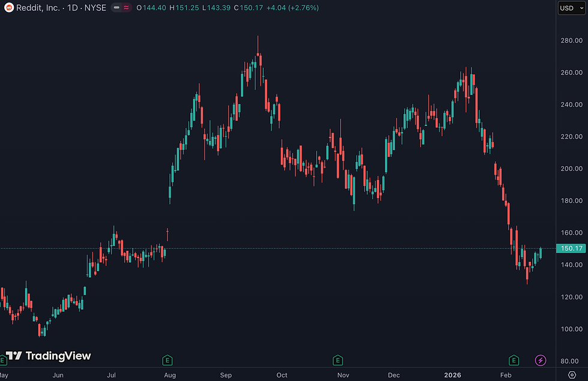Click the high value H151.25
This screenshot has width=588, height=381.
pyautogui.click(x=184, y=8)
